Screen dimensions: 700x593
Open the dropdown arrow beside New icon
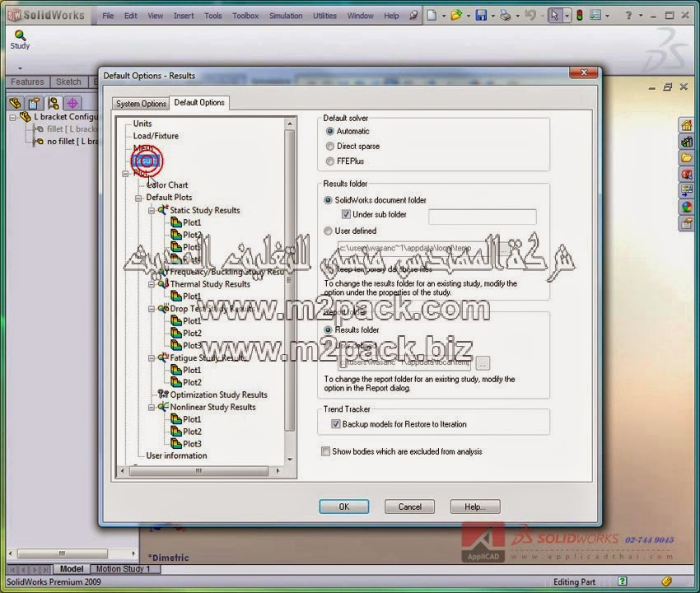point(444,16)
